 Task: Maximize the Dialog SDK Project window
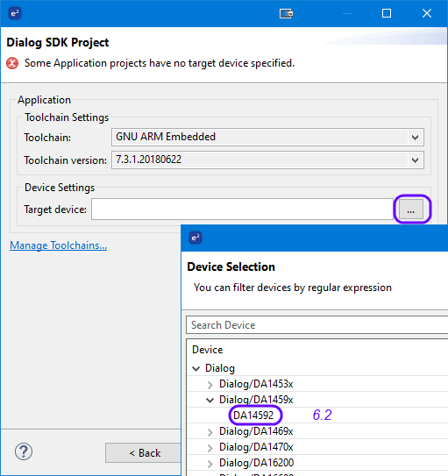tap(387, 13)
